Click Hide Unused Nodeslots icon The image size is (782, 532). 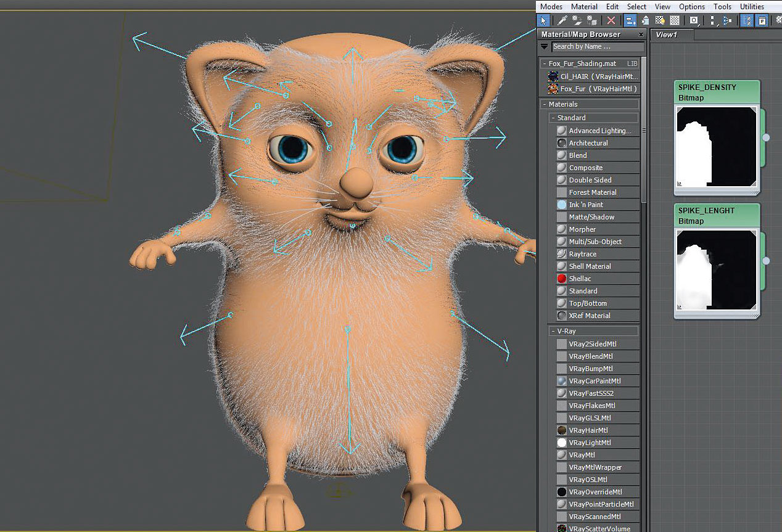(x=645, y=20)
